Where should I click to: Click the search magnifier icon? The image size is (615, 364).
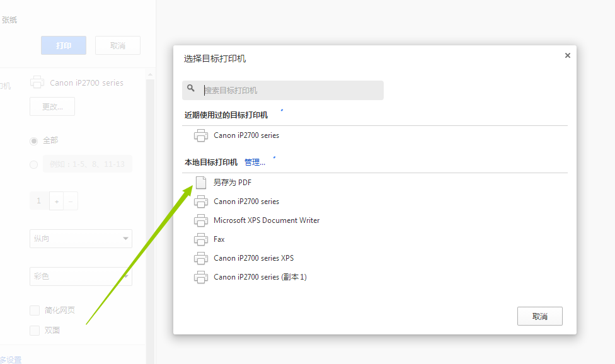(191, 88)
